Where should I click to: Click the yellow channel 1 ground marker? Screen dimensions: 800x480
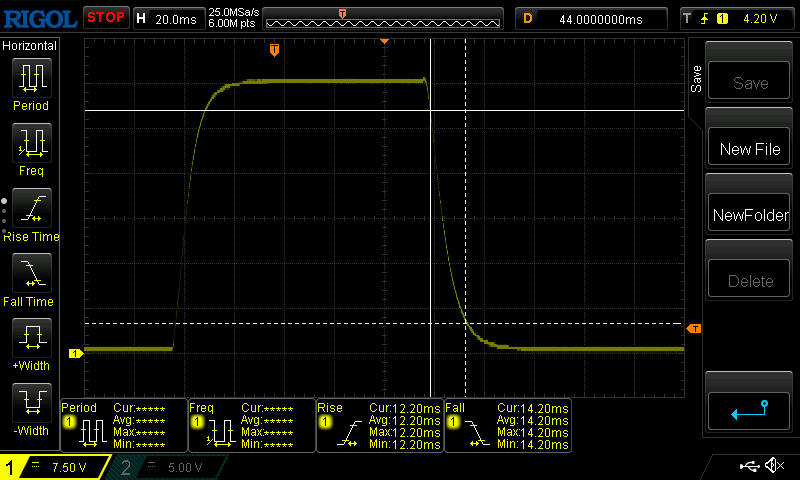76,353
